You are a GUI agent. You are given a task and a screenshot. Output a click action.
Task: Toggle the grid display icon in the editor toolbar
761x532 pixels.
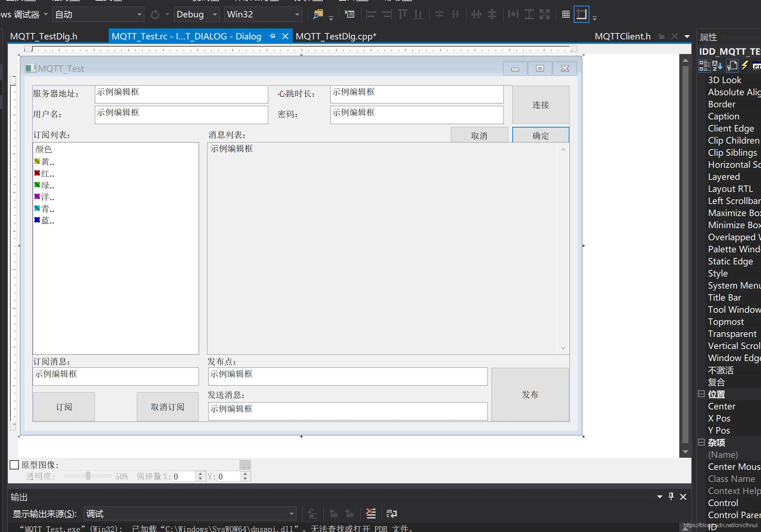(x=566, y=14)
